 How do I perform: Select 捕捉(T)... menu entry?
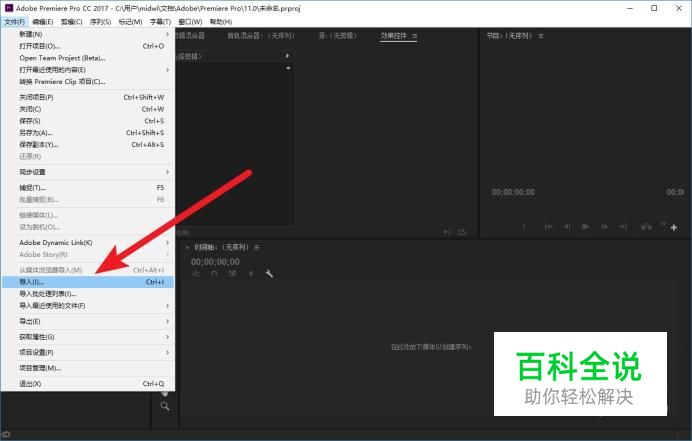[88, 188]
